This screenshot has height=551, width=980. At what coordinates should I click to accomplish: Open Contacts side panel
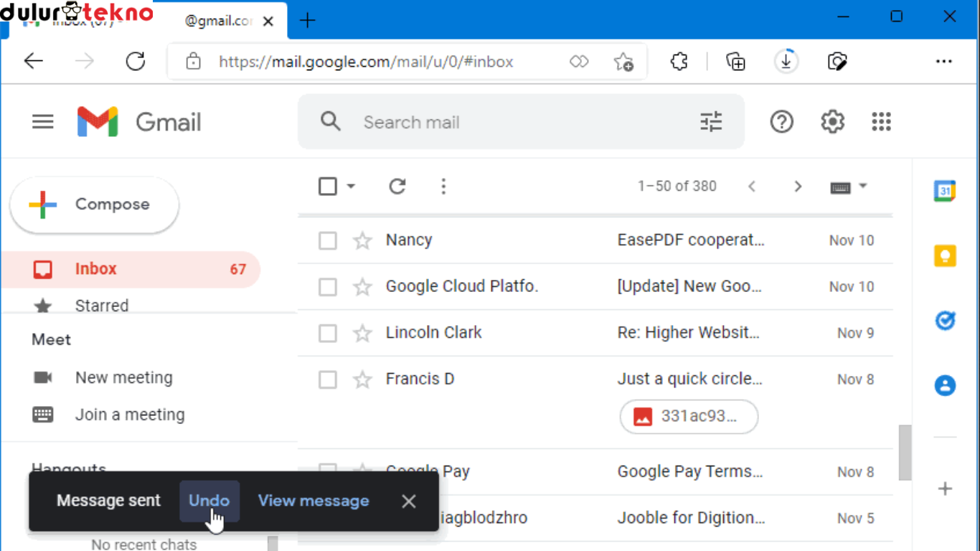pyautogui.click(x=945, y=385)
